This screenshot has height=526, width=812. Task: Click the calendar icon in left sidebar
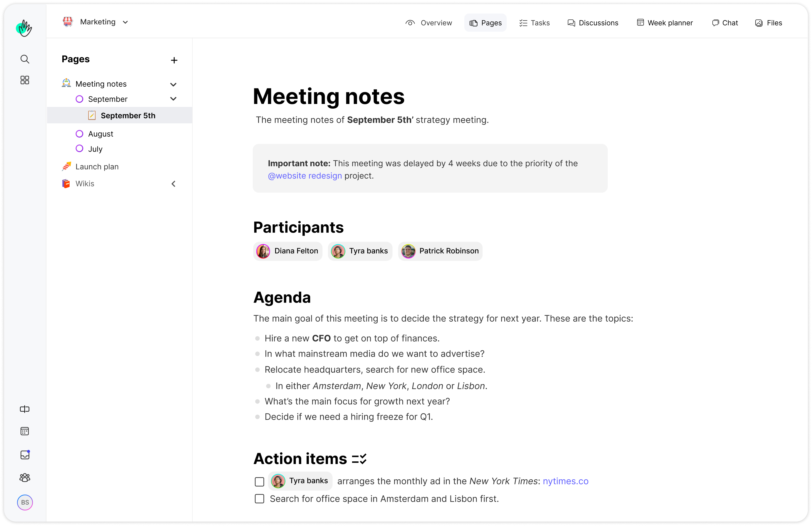click(25, 431)
